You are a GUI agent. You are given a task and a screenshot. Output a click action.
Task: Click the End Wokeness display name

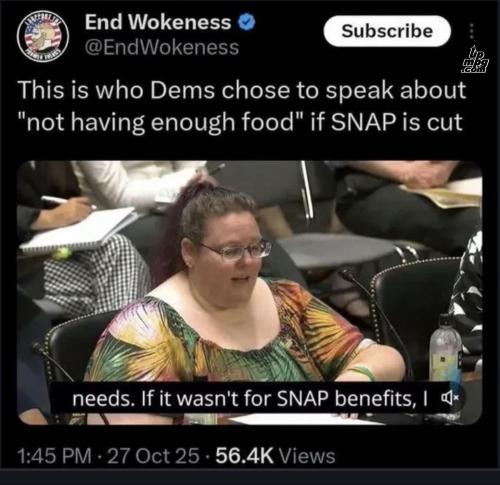click(x=158, y=22)
